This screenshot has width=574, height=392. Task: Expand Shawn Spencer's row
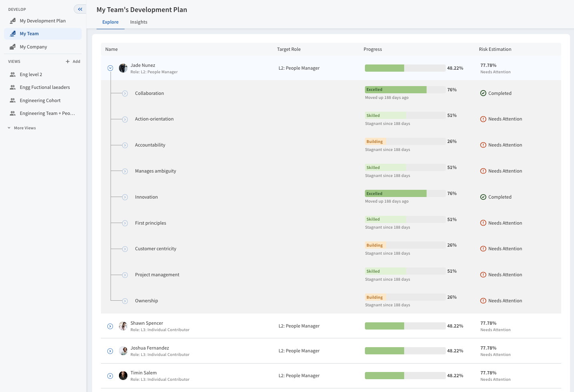(x=110, y=326)
